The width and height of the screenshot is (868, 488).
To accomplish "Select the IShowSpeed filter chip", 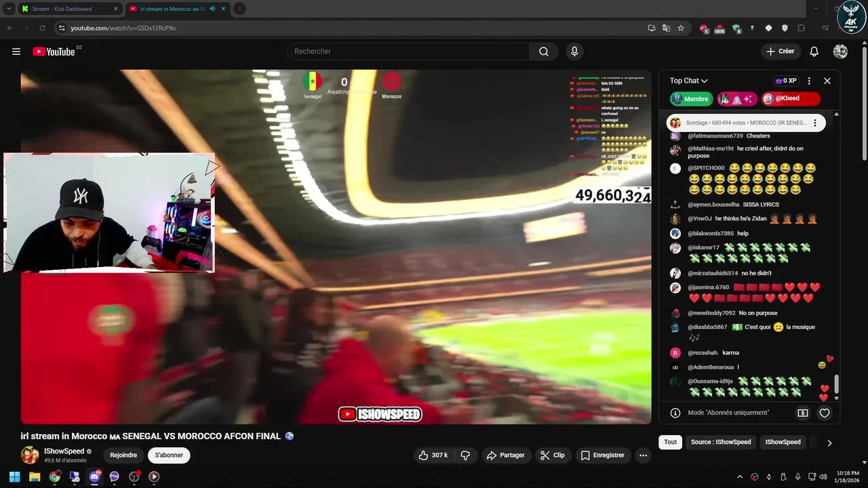I will [x=783, y=442].
